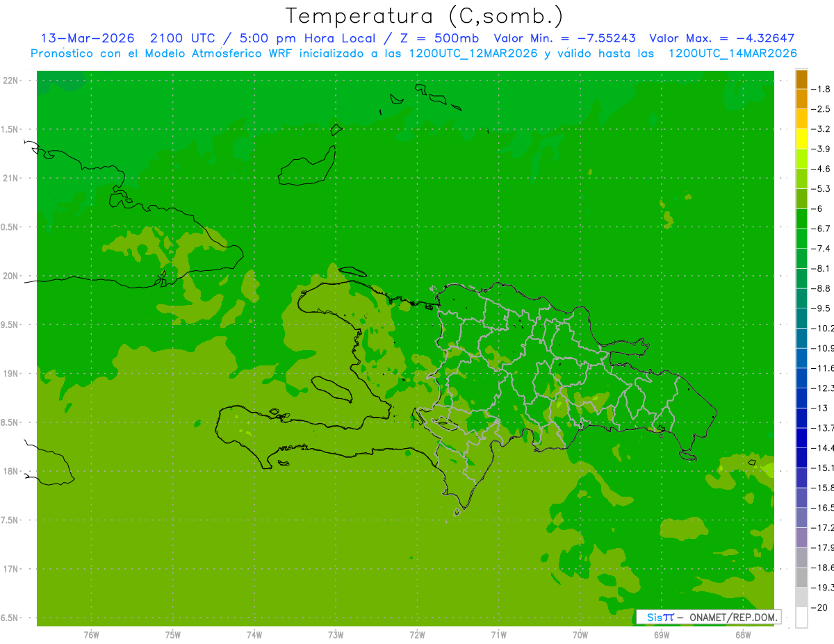
Task: Click the title "Temperatura (C,somb.)"
Action: (425, 16)
